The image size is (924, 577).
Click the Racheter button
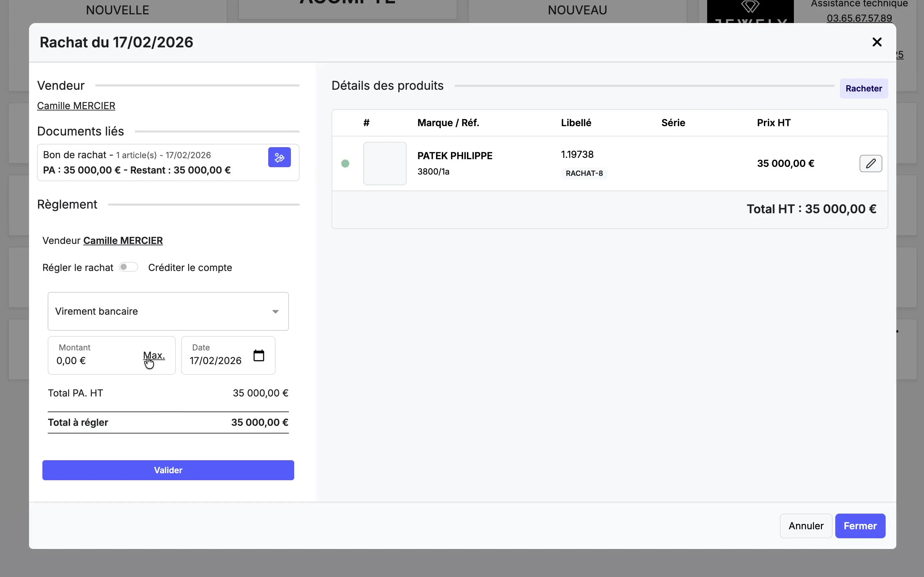(x=864, y=88)
